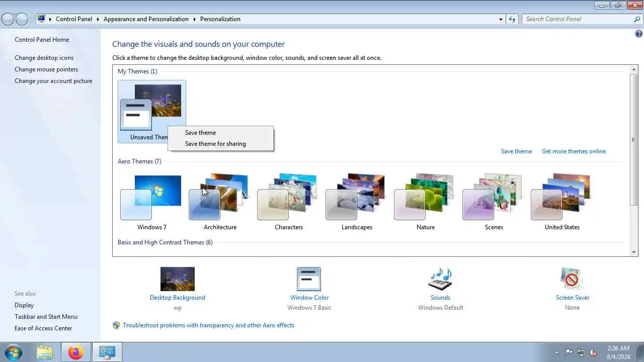
Task: Open Change your account picture
Action: point(53,81)
